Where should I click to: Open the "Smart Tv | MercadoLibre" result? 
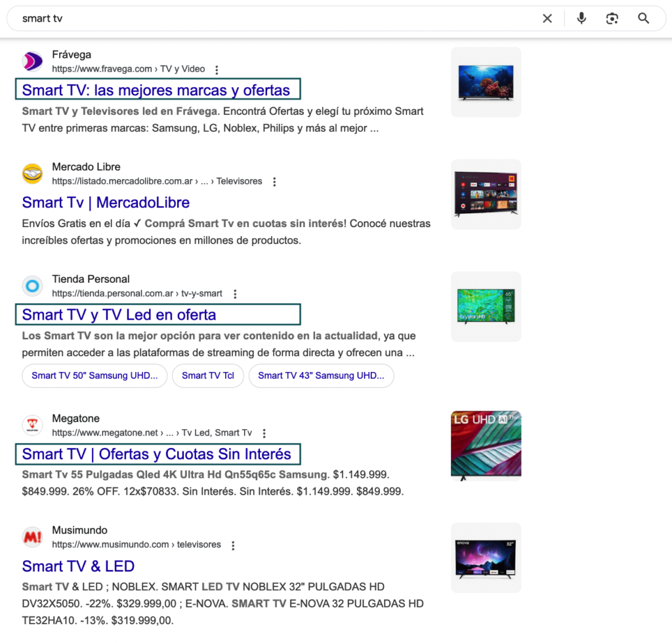coord(106,202)
